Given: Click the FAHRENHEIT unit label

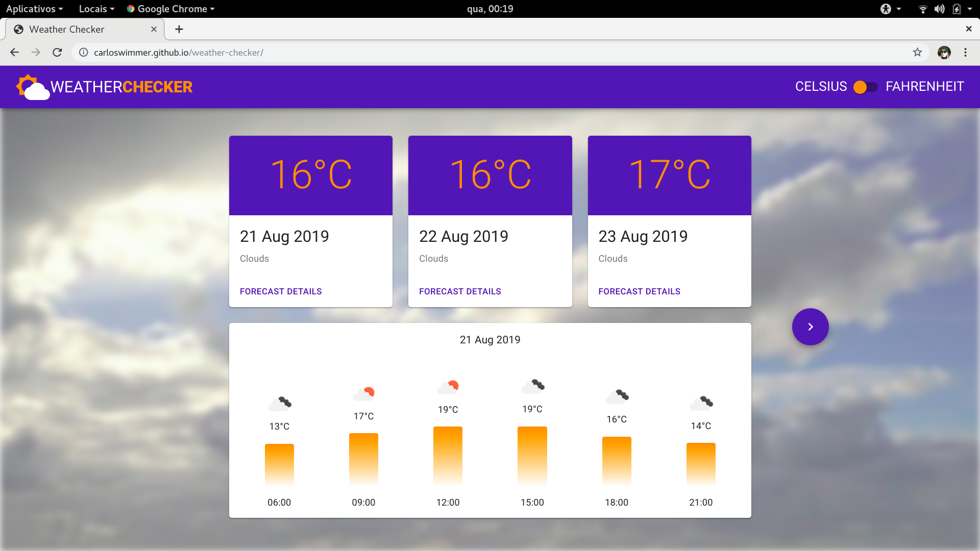Looking at the screenshot, I should pyautogui.click(x=924, y=87).
